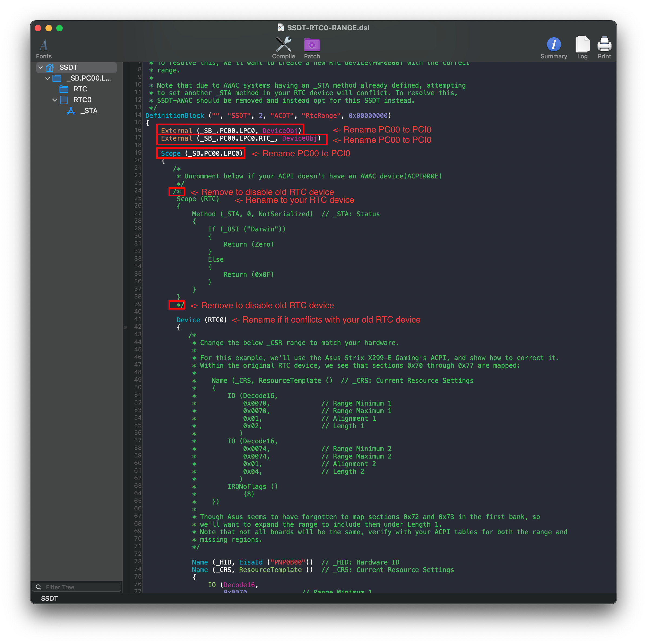The image size is (647, 644).
Task: Select the _STA method icon in tree
Action: 71,111
